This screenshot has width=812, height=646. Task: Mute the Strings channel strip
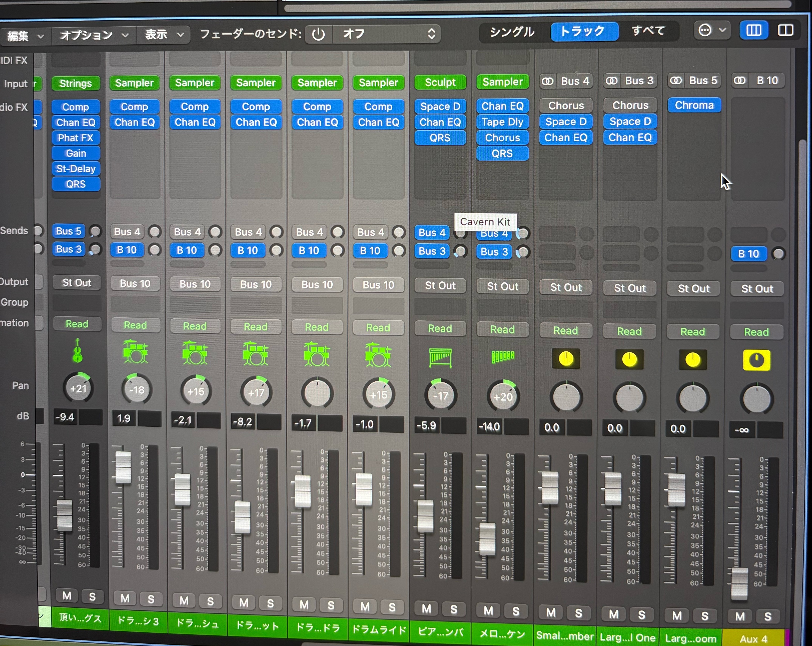[67, 596]
